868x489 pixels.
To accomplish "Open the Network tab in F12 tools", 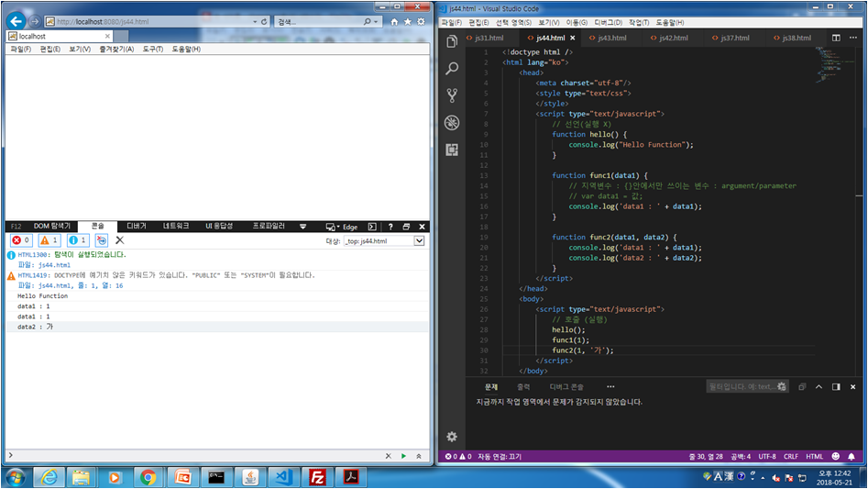I will click(x=175, y=226).
